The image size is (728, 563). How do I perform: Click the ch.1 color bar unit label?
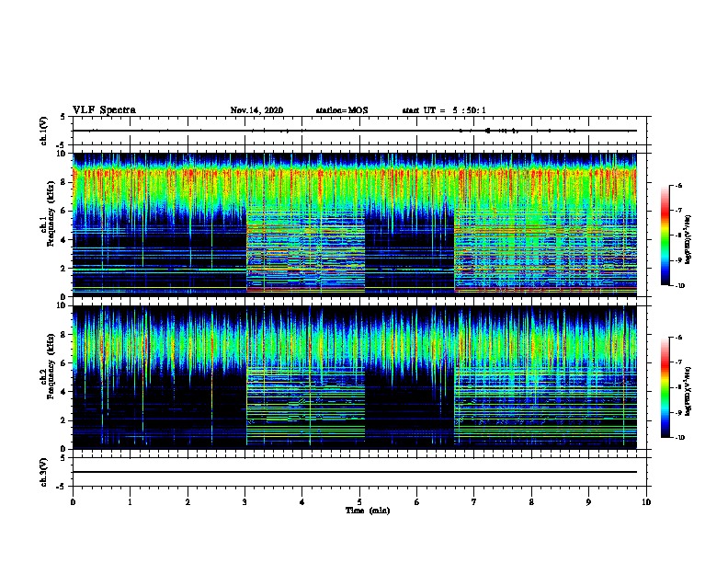(x=688, y=239)
